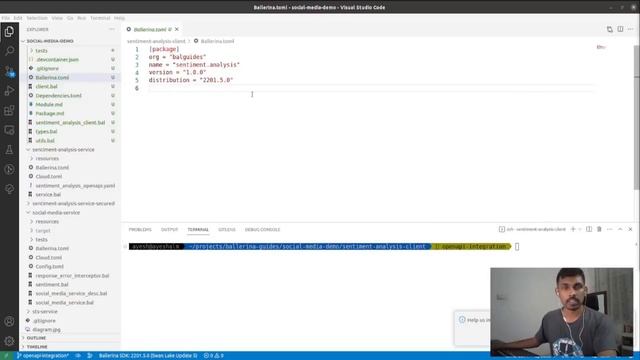Close the Ballerina.toml editor tab
This screenshot has width=640, height=360.
[x=177, y=29]
